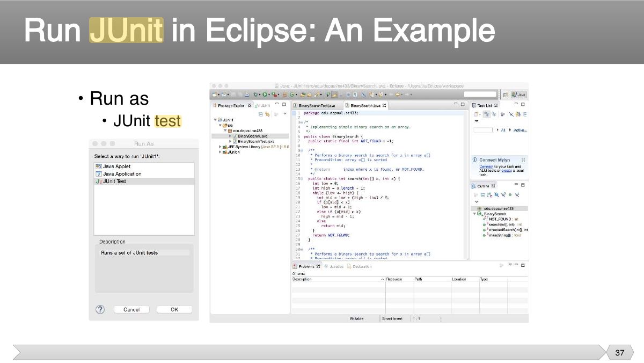Maximize the Problems view panel
Viewport: 644px width, 363px height.
(523, 266)
